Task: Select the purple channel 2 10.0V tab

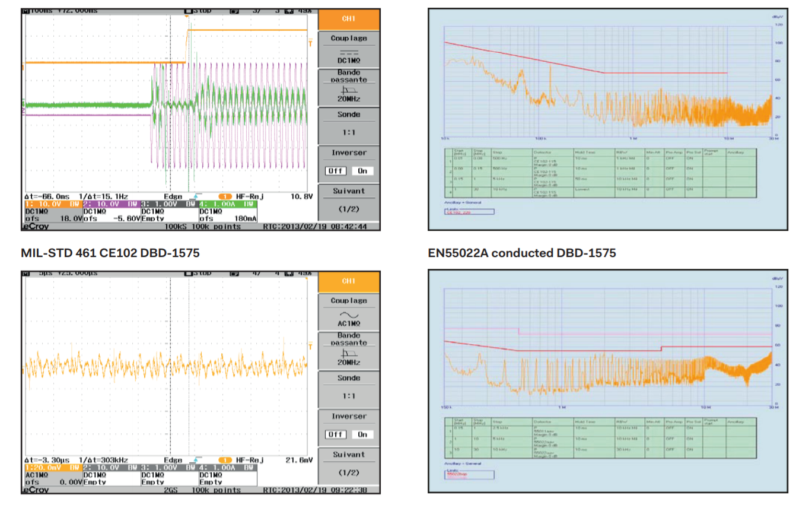Action: pos(110,204)
